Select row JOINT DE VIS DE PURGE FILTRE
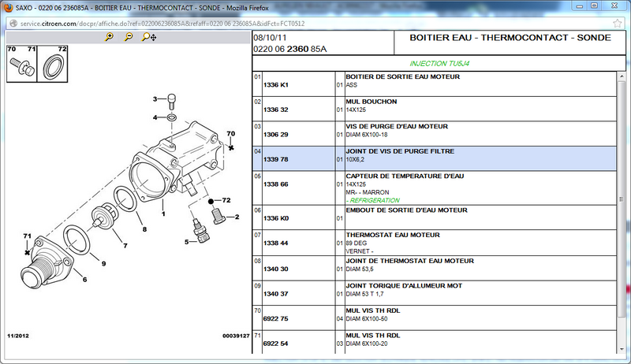631x364 pixels. [x=435, y=158]
